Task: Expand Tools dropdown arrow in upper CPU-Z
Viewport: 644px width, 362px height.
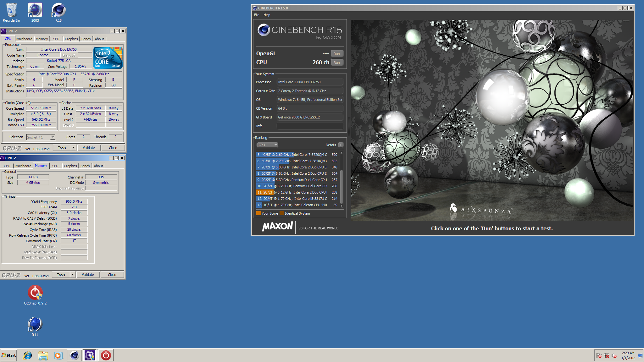Action: [x=74, y=148]
